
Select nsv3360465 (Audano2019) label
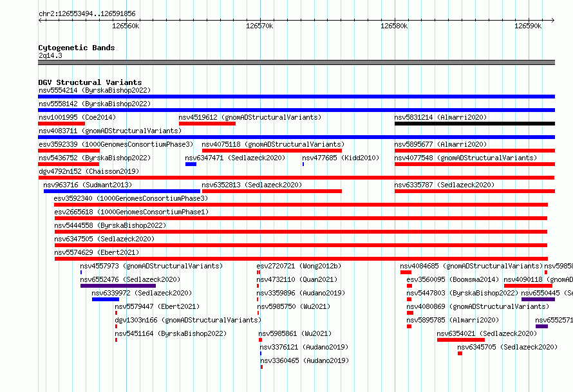click(x=305, y=360)
